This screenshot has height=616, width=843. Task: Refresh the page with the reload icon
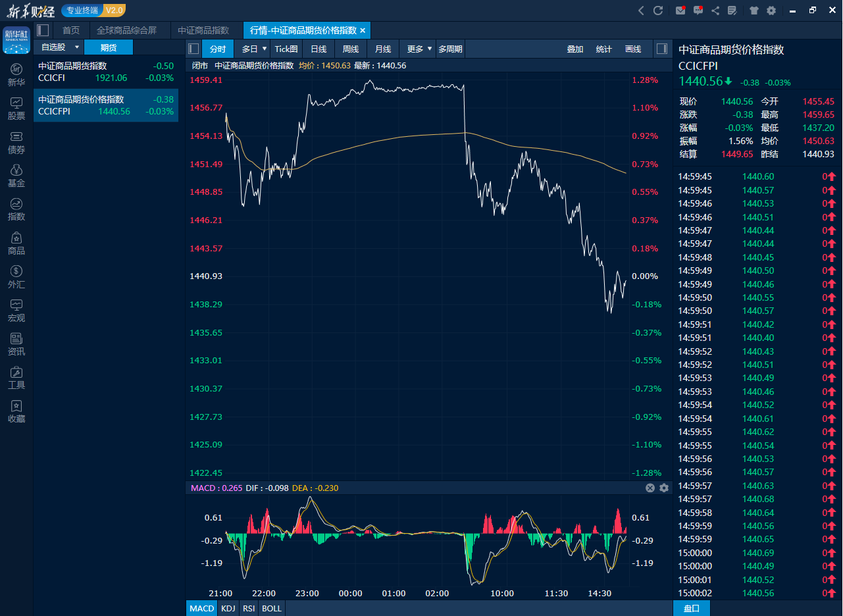point(658,11)
